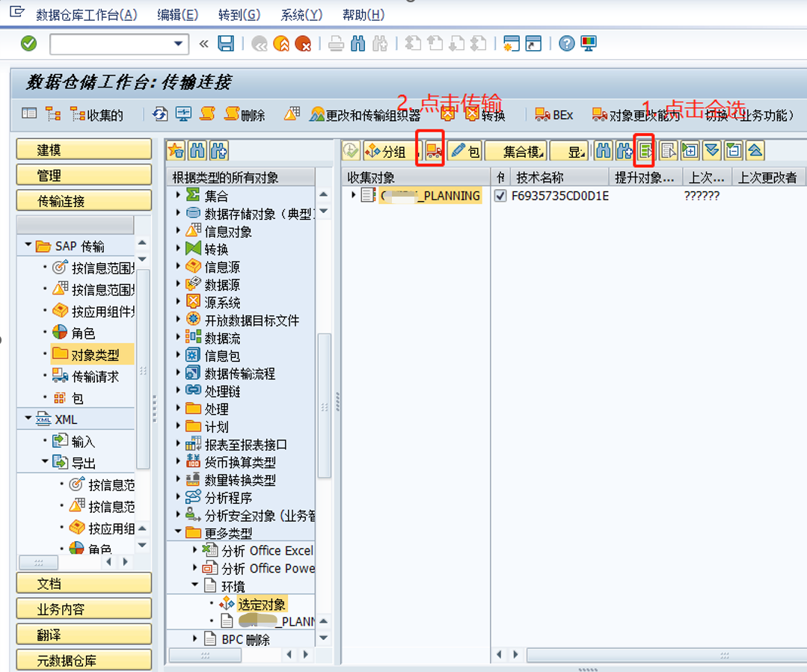Screen dimensions: 807x672
Task: Click the blue Help question mark icon
Action: pyautogui.click(x=567, y=44)
